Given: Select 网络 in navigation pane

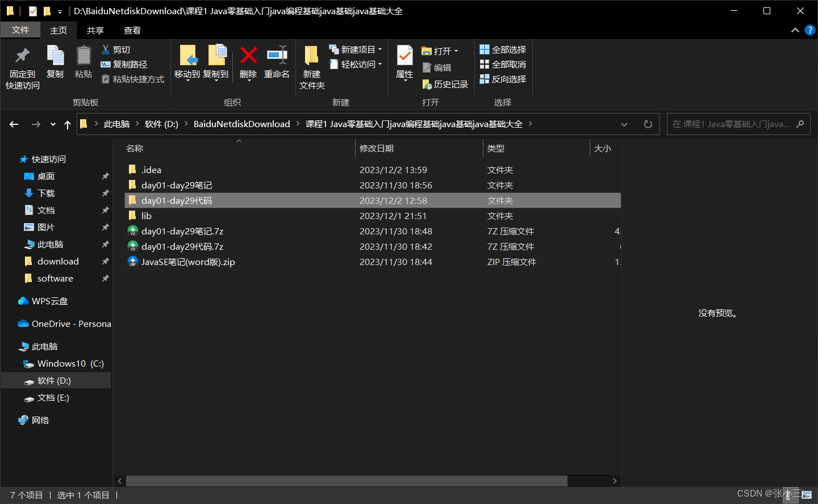Looking at the screenshot, I should (40, 421).
